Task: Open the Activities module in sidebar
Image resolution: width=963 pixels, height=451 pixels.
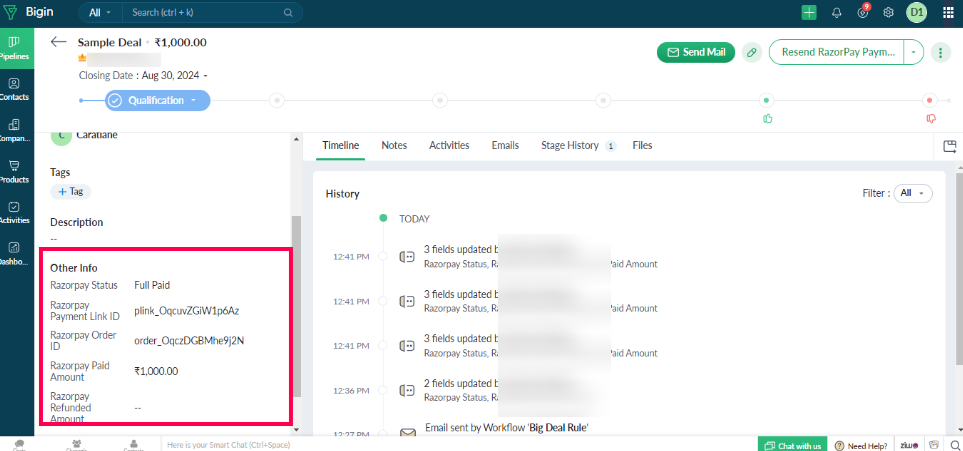Action: (x=14, y=213)
